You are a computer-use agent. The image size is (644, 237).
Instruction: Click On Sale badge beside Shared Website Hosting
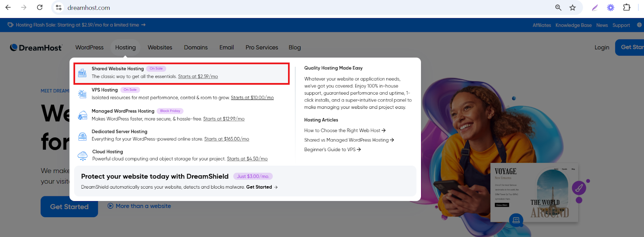(x=156, y=69)
